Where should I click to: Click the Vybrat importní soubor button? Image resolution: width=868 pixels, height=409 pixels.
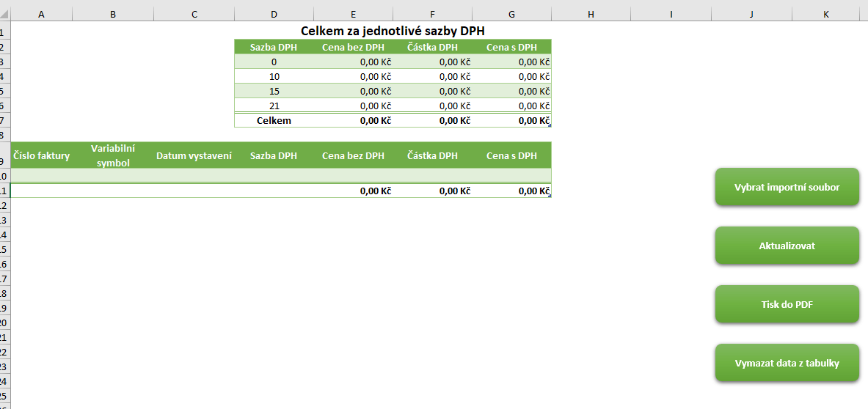click(x=787, y=187)
